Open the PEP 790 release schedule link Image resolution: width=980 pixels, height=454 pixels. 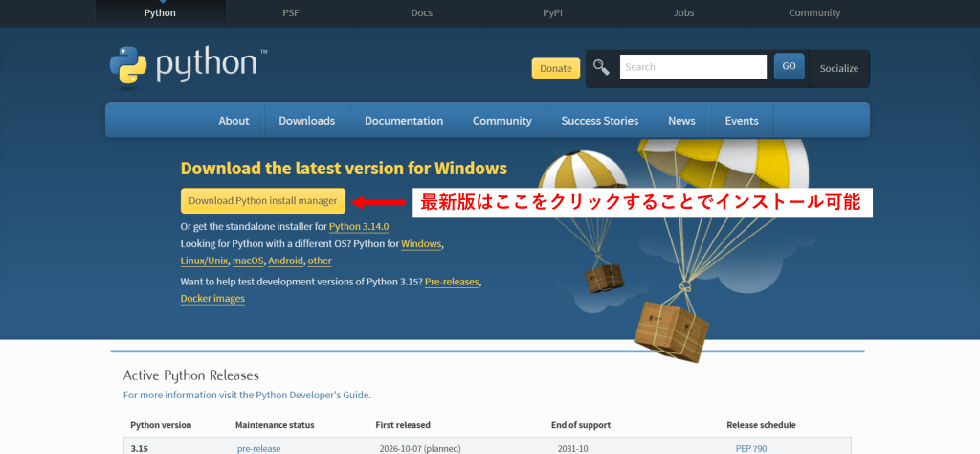tap(751, 449)
